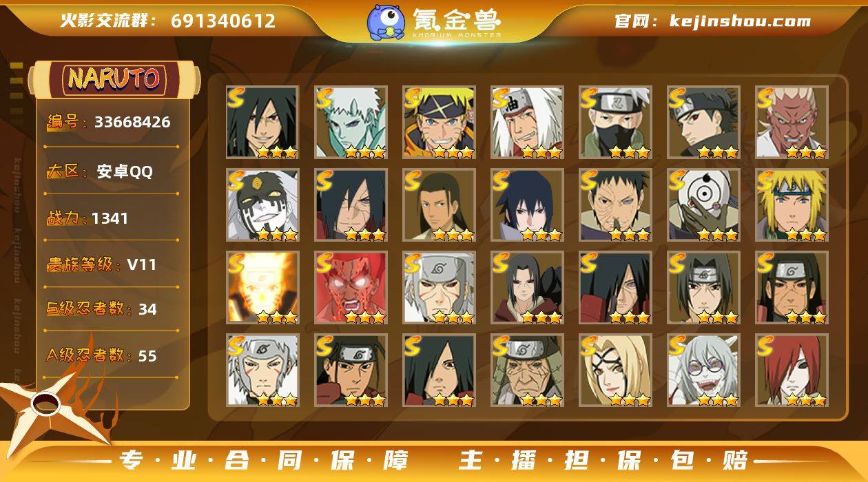Choose the old Third Hokage Hiruzen portrait

pyautogui.click(x=527, y=370)
